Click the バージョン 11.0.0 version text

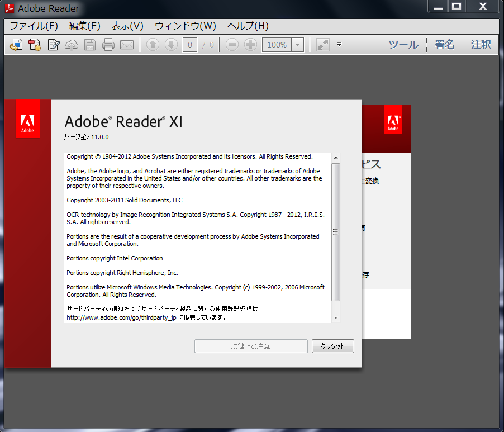coord(86,137)
